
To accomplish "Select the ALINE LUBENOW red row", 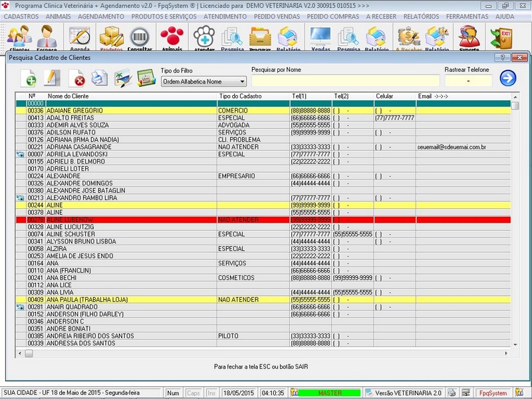I will 263,220.
